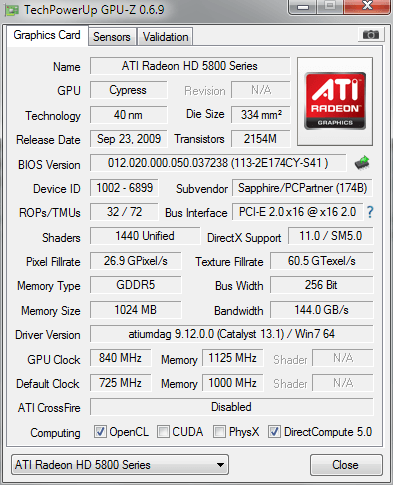
Task: Switch to the Sensors tab
Action: tap(112, 37)
